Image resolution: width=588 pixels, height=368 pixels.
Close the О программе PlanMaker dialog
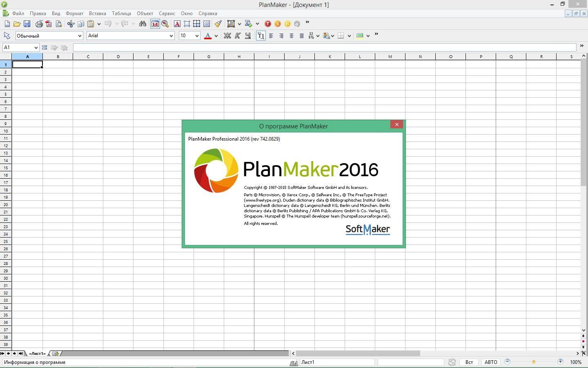coord(396,124)
